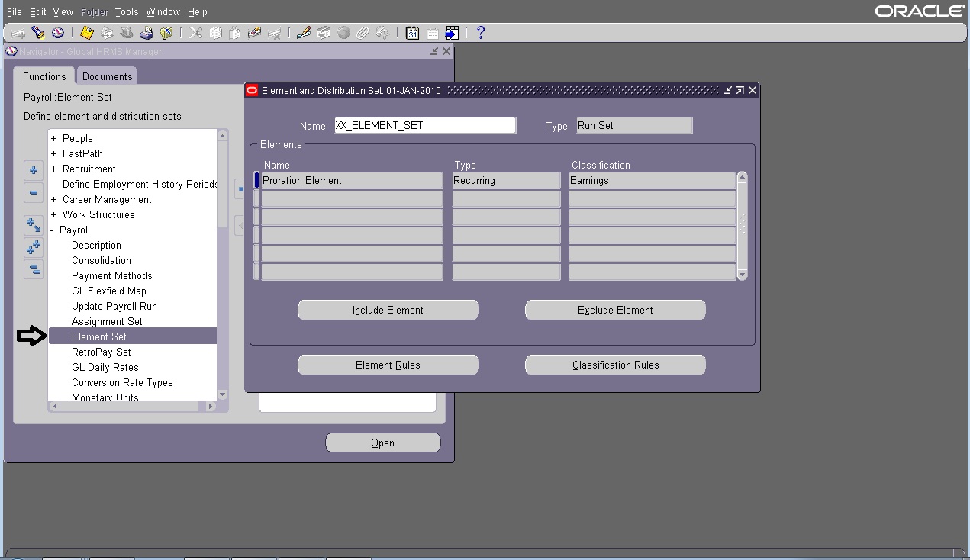Click the Type field showing Run Set

(634, 126)
